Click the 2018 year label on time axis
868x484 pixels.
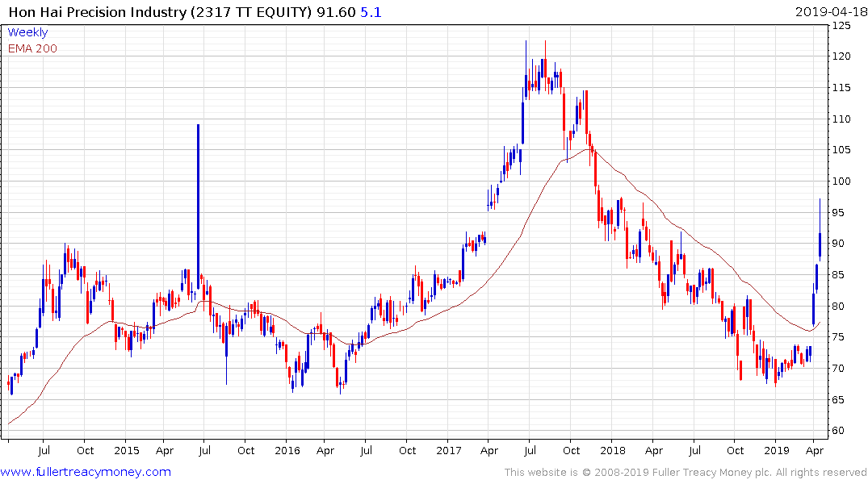[612, 450]
